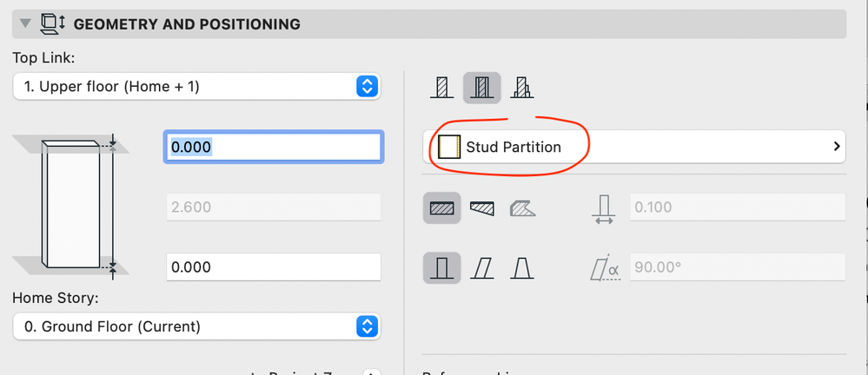Select the slanted wall complexity icon
868x375 pixels.
[481, 267]
